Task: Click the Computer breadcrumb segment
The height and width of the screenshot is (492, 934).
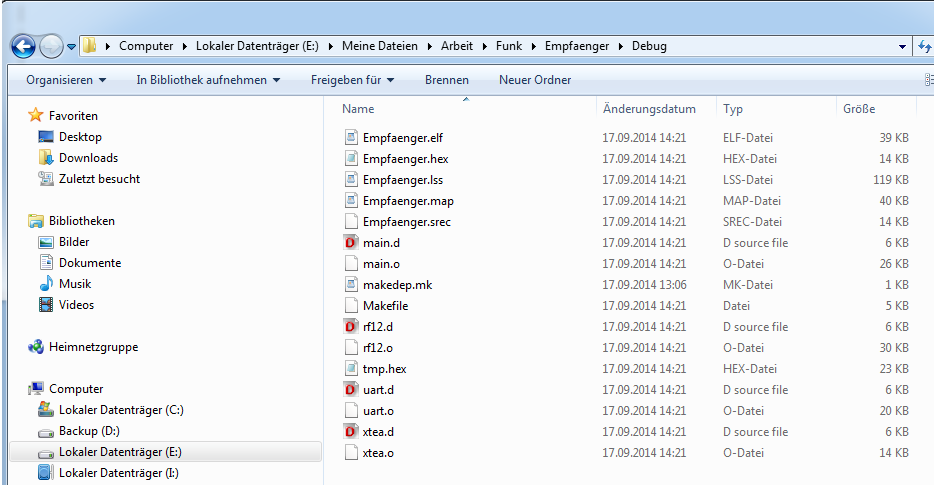Action: pyautogui.click(x=146, y=46)
